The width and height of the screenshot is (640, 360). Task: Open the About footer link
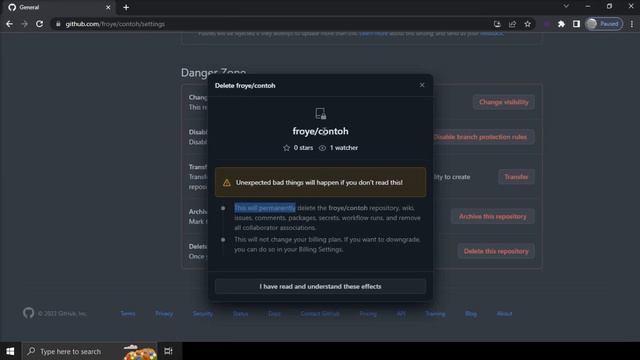[504, 313]
